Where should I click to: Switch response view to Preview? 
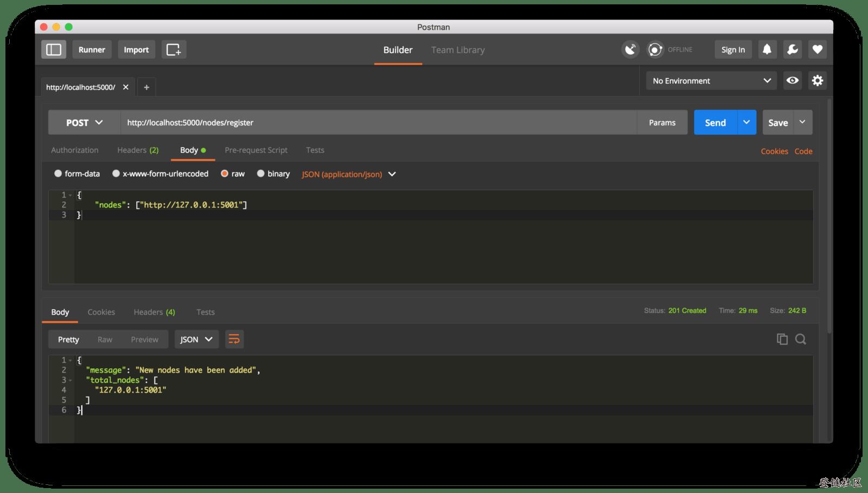click(144, 339)
